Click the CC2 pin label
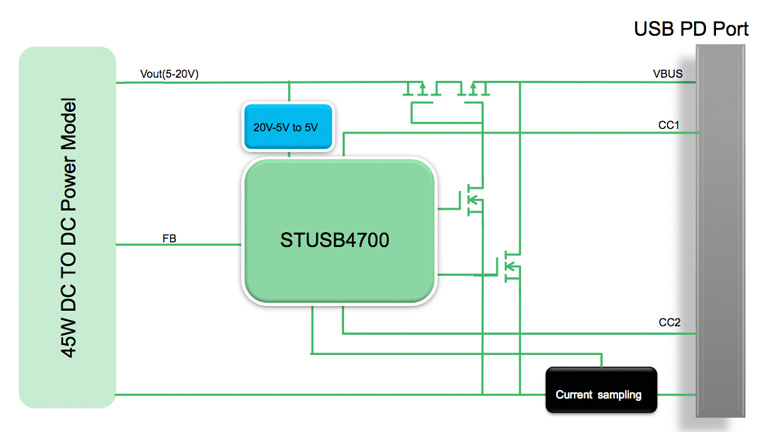The width and height of the screenshot is (768, 432). coord(669,322)
